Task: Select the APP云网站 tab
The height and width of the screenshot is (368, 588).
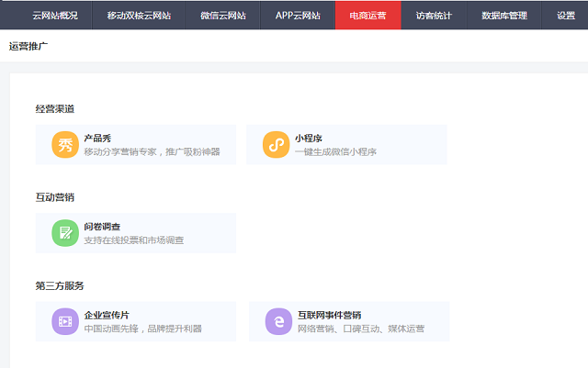Action: (x=298, y=16)
